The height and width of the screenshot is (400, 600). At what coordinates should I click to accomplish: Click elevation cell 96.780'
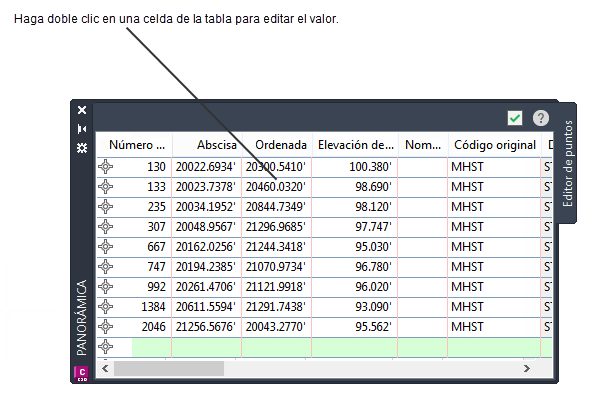[x=355, y=267]
